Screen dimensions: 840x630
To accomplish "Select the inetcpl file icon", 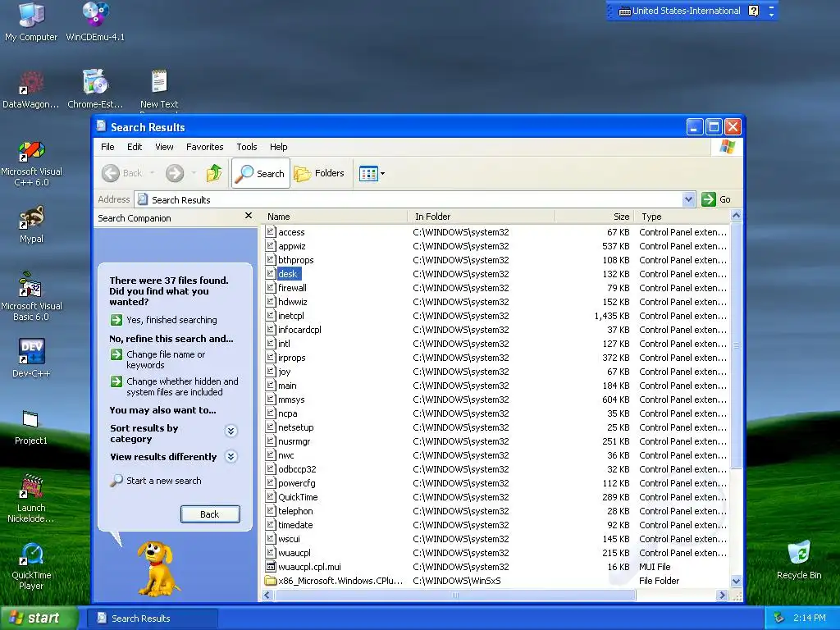I will 271,316.
